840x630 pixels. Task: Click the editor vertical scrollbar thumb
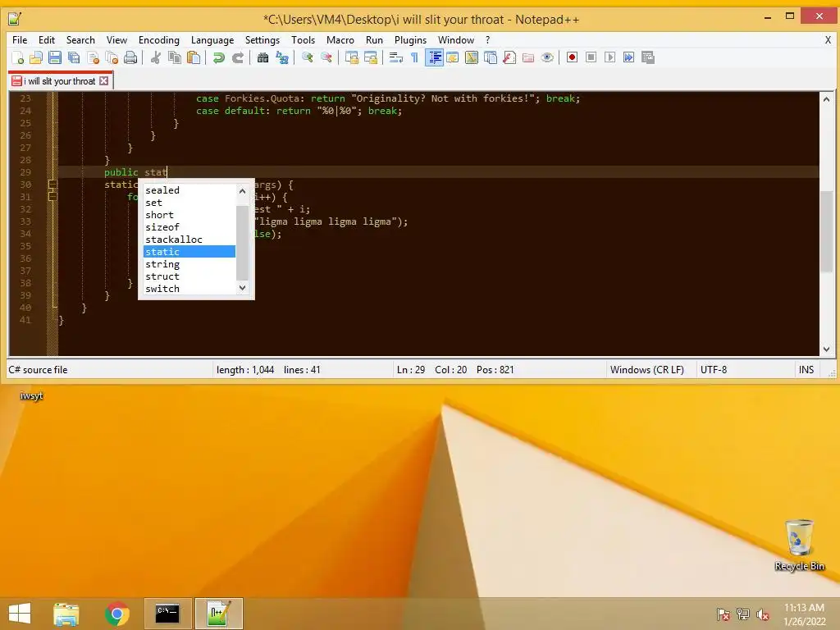[x=826, y=231]
